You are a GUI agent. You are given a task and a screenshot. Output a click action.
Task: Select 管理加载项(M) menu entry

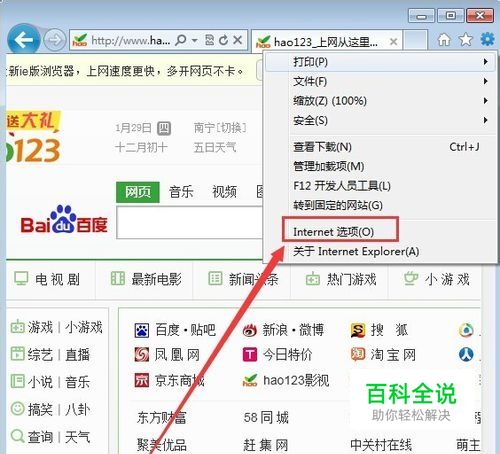[x=380, y=166]
